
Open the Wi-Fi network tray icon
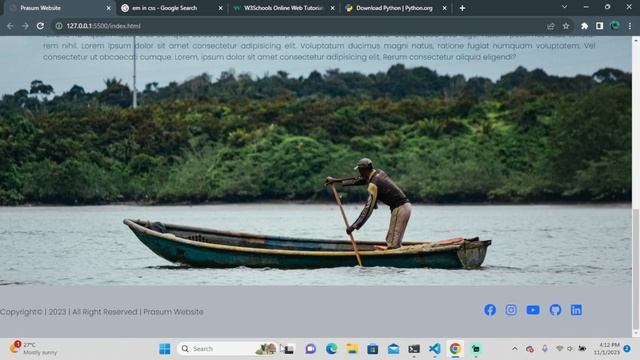(x=560, y=349)
